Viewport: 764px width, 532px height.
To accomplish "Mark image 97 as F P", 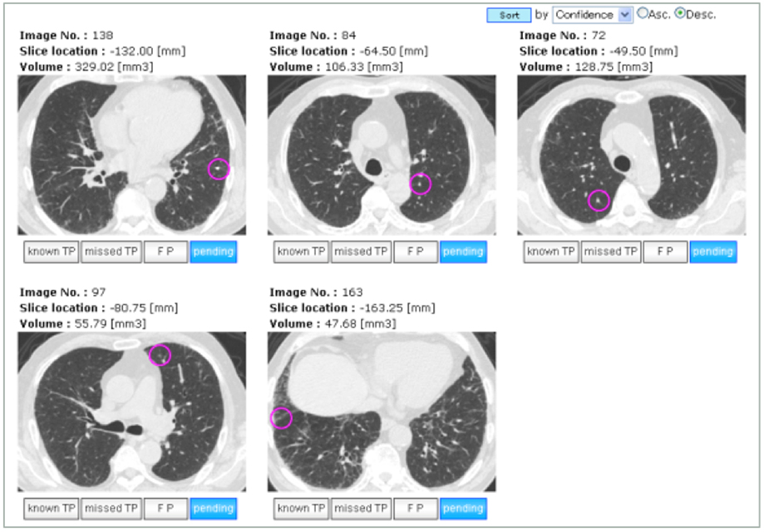I will [x=165, y=509].
